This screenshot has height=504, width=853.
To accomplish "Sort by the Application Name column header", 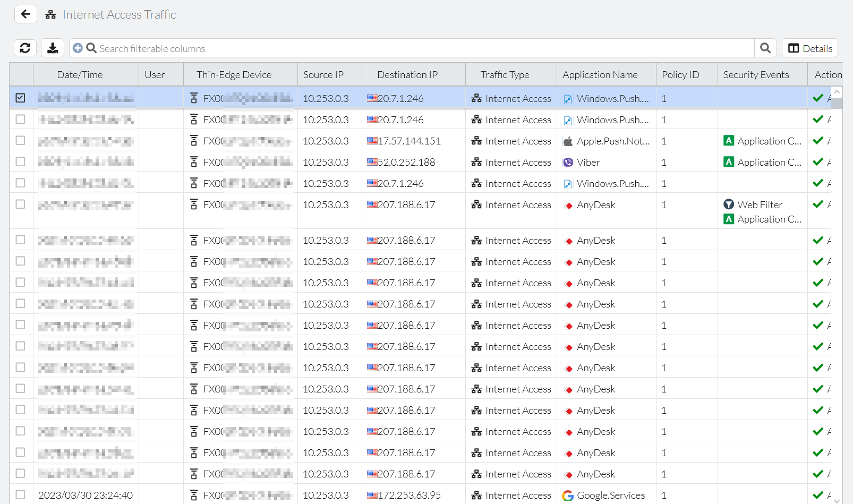I will point(600,74).
